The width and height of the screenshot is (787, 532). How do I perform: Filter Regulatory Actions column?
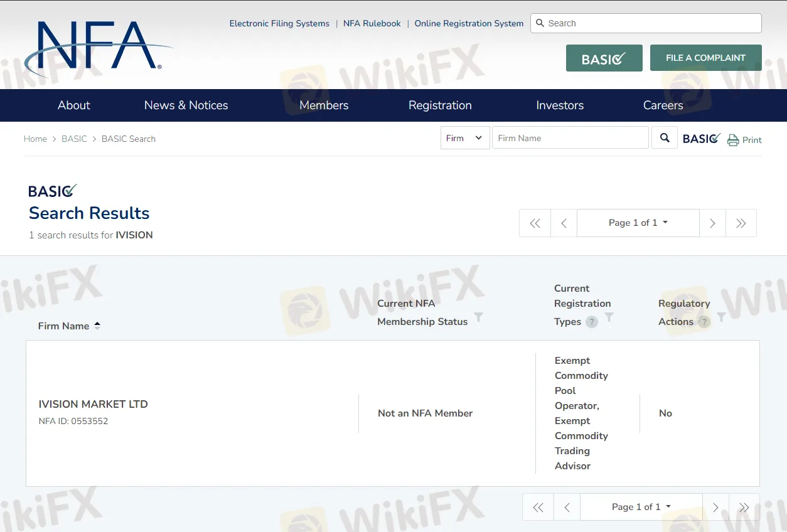[721, 317]
